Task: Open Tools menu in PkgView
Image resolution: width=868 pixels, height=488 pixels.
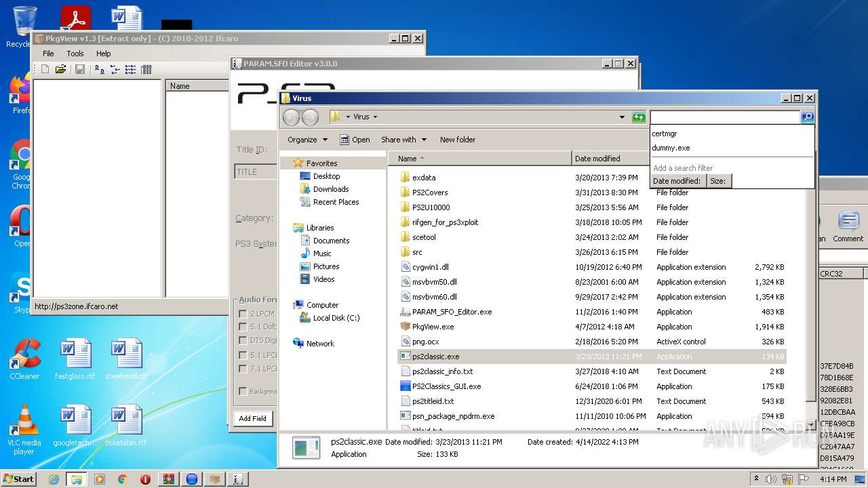Action: [x=75, y=54]
